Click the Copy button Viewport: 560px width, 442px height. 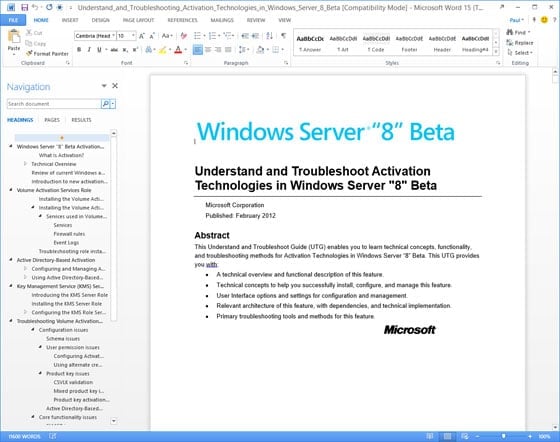tap(35, 44)
